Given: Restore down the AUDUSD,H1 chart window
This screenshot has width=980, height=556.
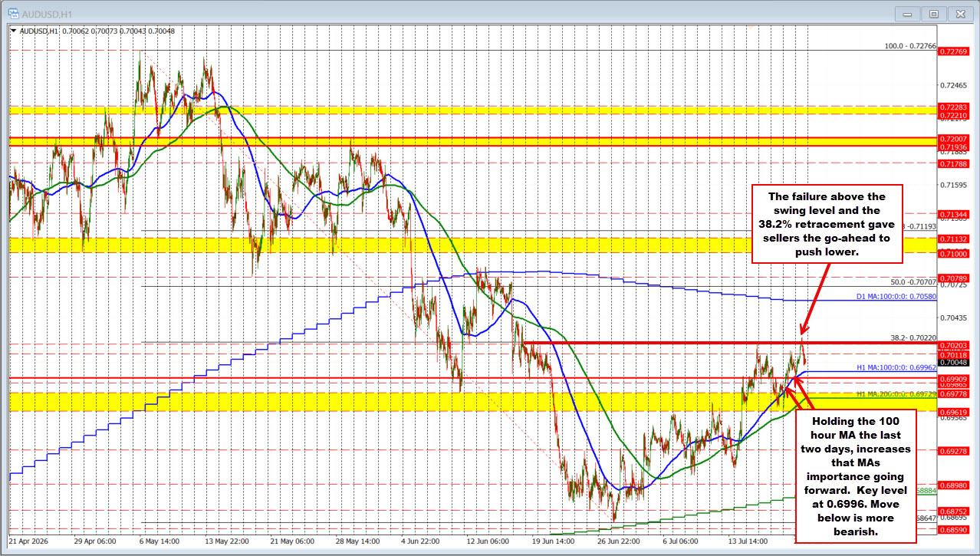Looking at the screenshot, I should point(934,13).
